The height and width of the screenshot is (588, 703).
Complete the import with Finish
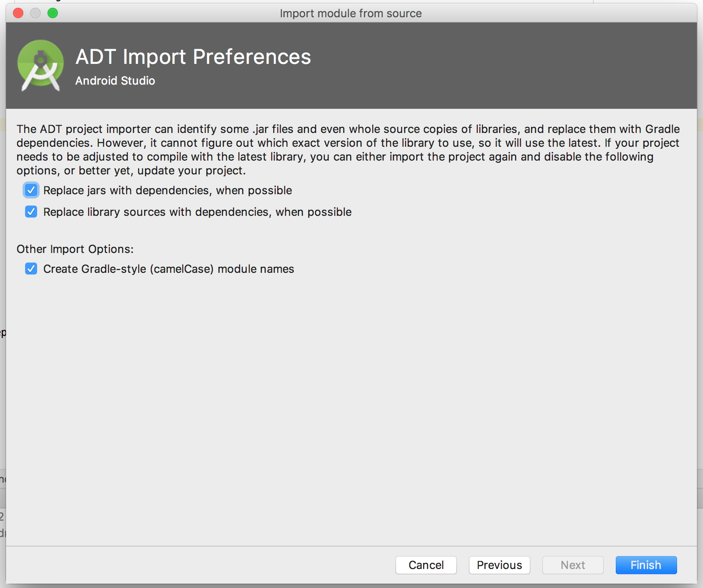[x=646, y=565]
